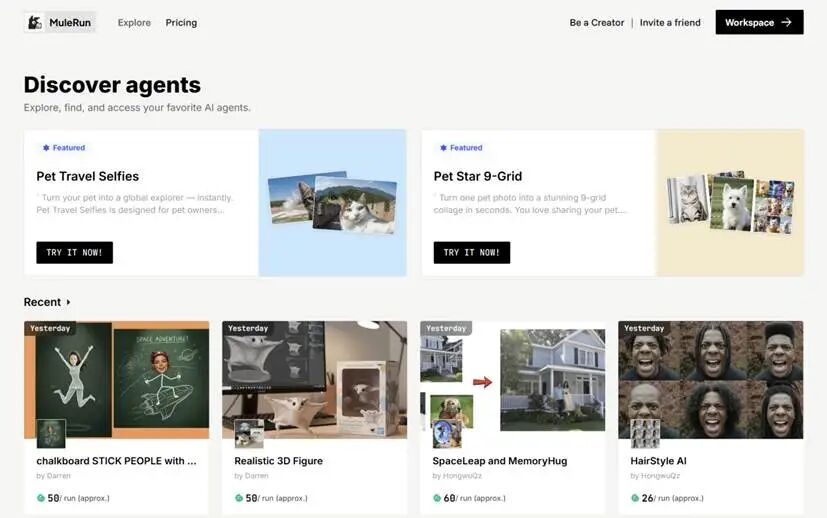Open the Pet Travel Selfies preview image
The width and height of the screenshot is (827, 518).
click(x=332, y=203)
